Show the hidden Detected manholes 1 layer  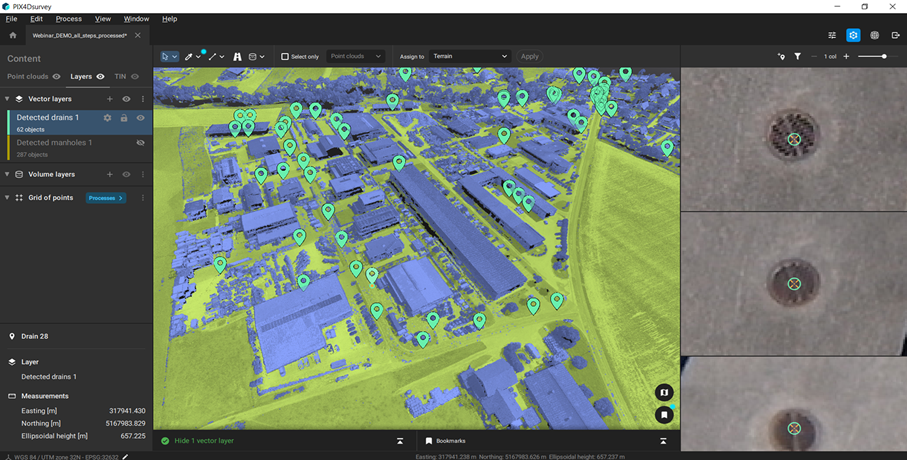tap(141, 143)
